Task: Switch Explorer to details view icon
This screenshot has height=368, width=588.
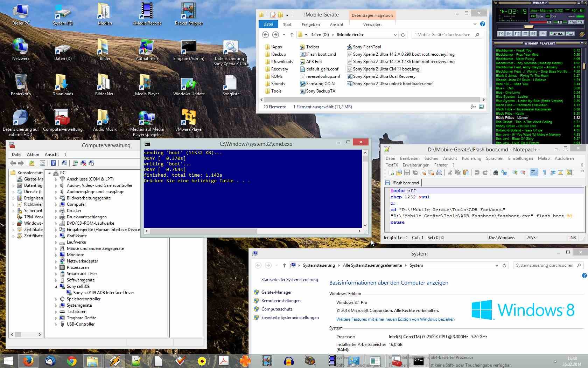Action: pyautogui.click(x=473, y=107)
